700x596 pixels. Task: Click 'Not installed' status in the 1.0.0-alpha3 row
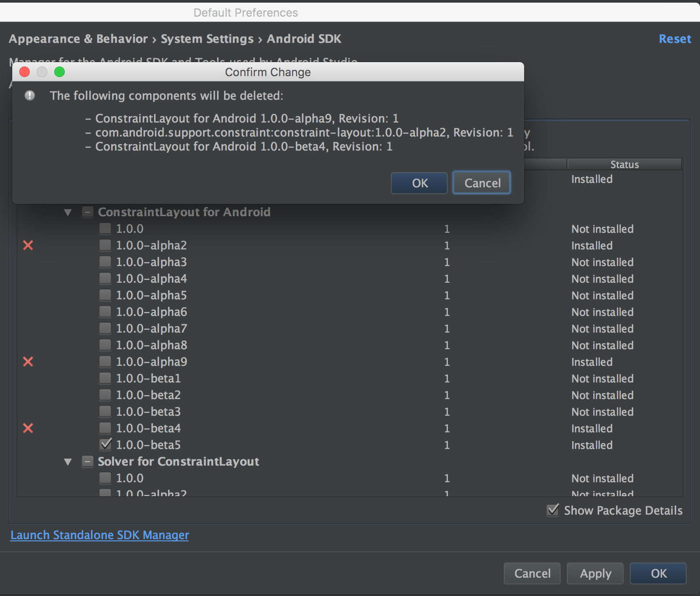point(602,262)
